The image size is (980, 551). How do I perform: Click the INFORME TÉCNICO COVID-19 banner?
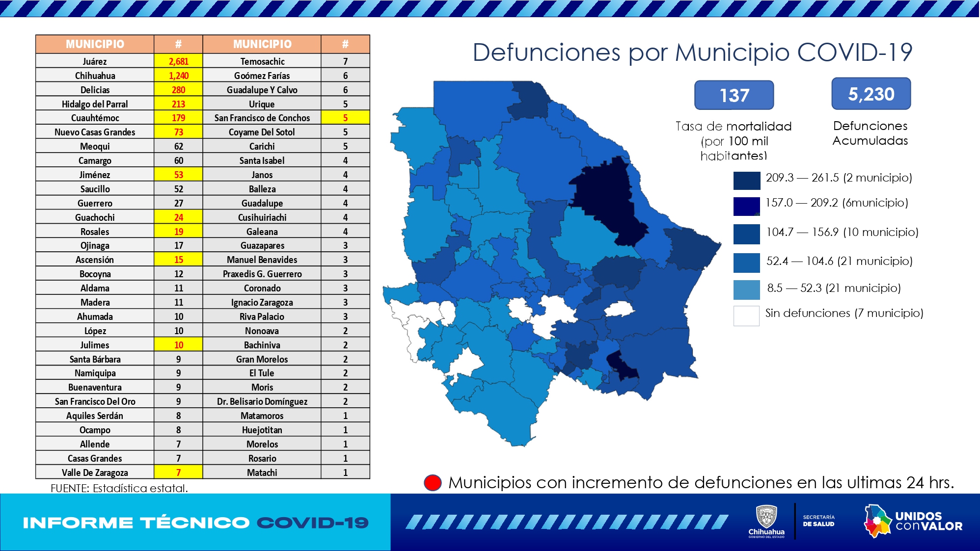pos(195,523)
